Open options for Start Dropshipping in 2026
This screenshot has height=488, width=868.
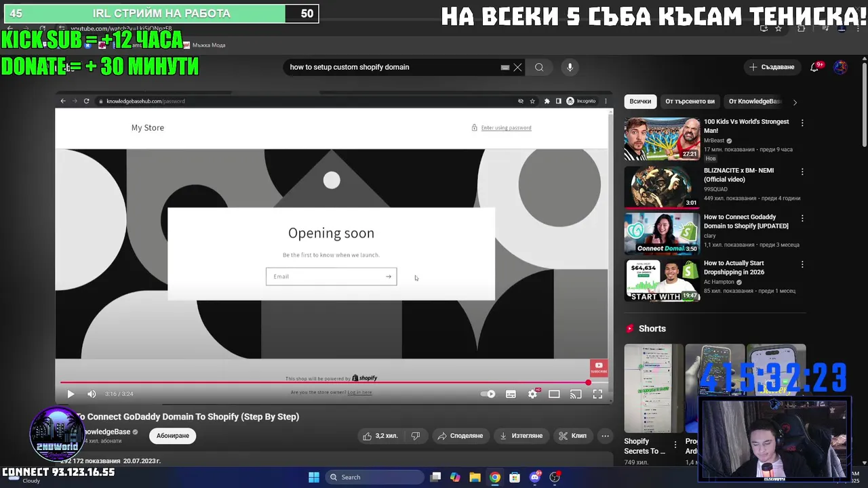click(802, 264)
